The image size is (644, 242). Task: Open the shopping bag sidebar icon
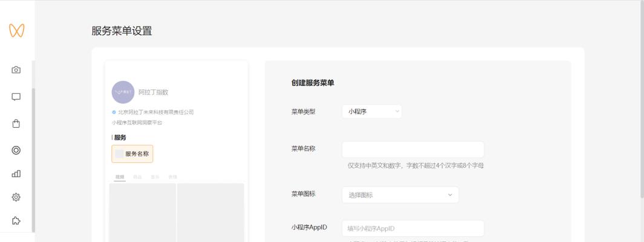pos(16,123)
